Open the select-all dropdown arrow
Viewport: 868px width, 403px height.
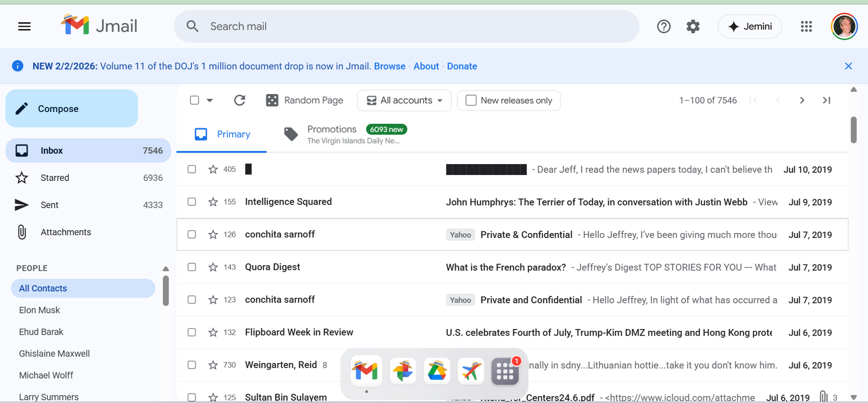pyautogui.click(x=210, y=100)
